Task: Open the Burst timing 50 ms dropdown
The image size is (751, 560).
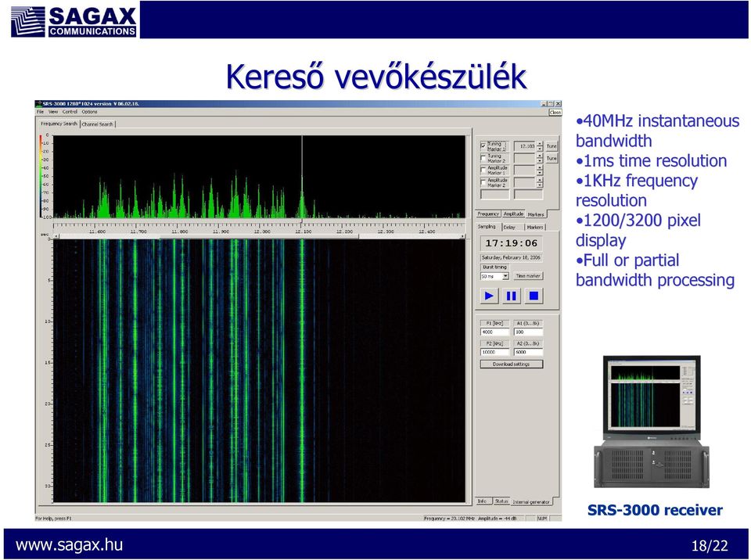Action: 505,276
